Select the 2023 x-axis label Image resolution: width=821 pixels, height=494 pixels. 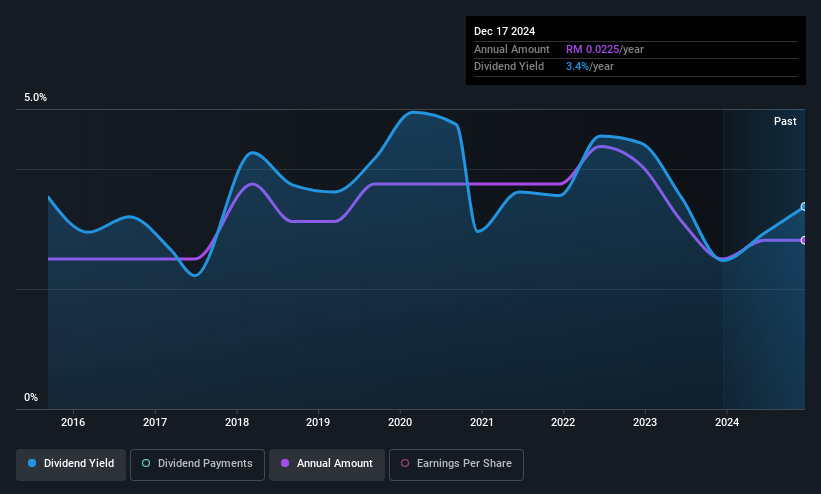tap(645, 422)
